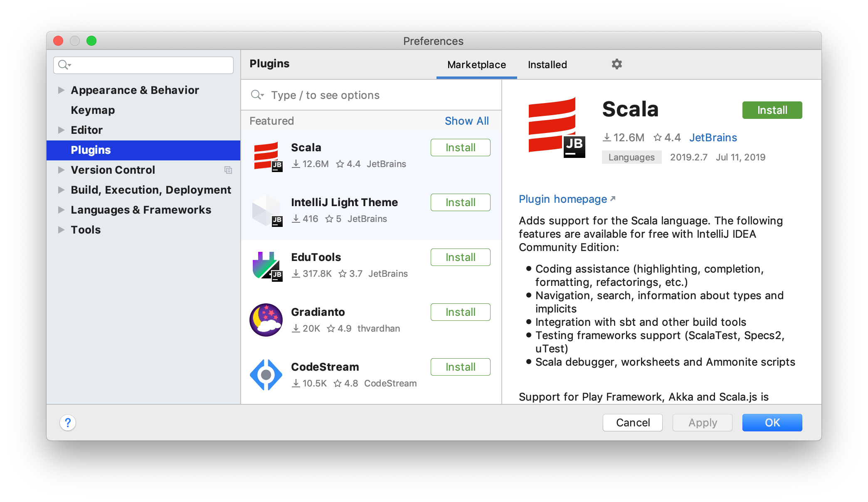This screenshot has width=868, height=502.
Task: Click the Scala plugin icon
Action: tap(265, 155)
